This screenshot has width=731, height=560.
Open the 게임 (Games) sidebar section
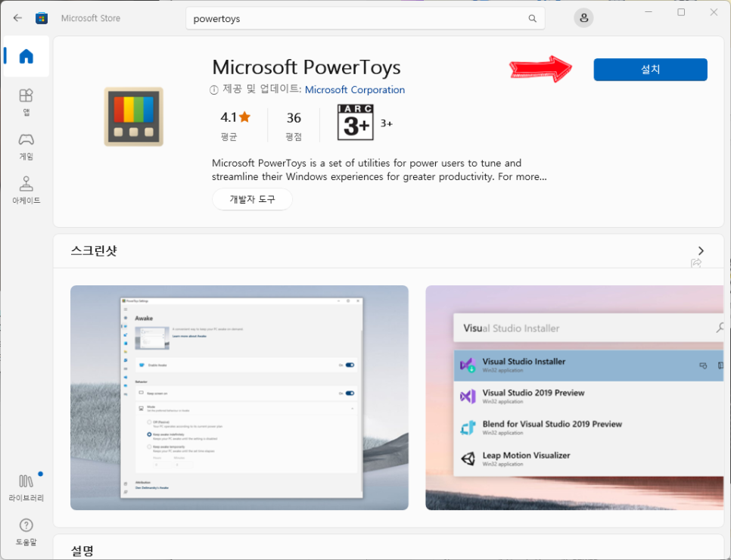point(26,146)
